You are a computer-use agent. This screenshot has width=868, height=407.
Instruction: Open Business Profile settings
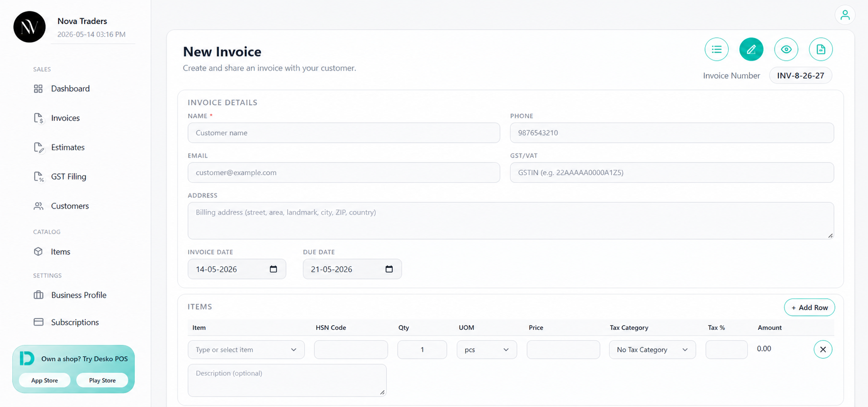click(x=79, y=295)
